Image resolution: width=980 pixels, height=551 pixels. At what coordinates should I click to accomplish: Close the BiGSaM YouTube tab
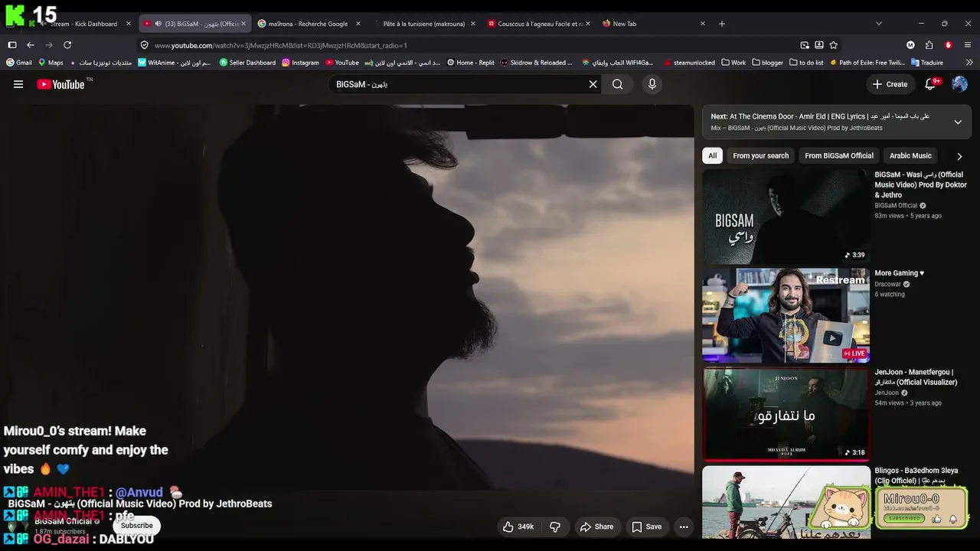pos(243,24)
